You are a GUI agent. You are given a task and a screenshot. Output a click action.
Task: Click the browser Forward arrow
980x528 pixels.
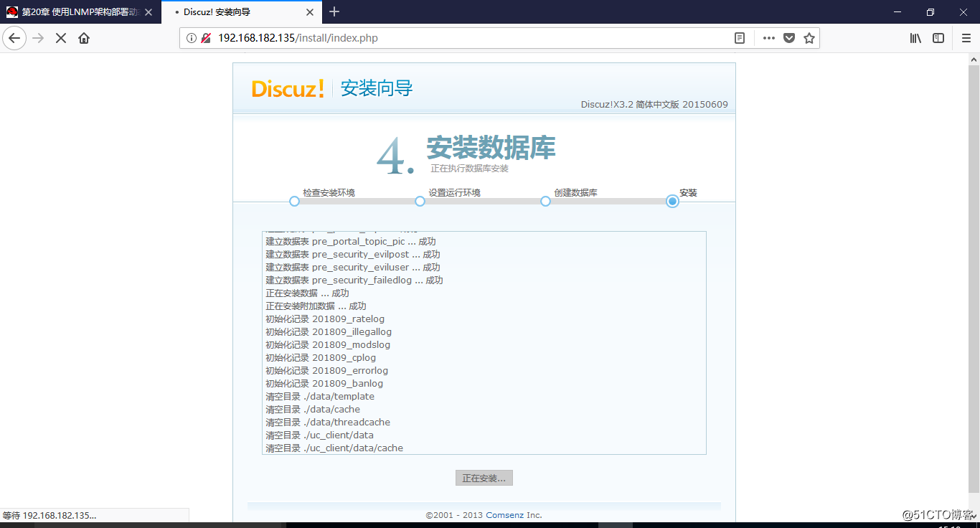point(38,38)
